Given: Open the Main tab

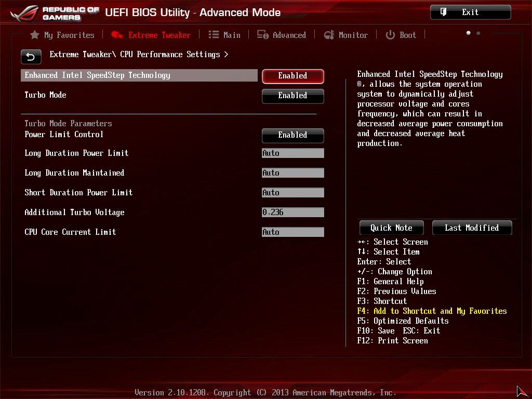Looking at the screenshot, I should (x=224, y=35).
